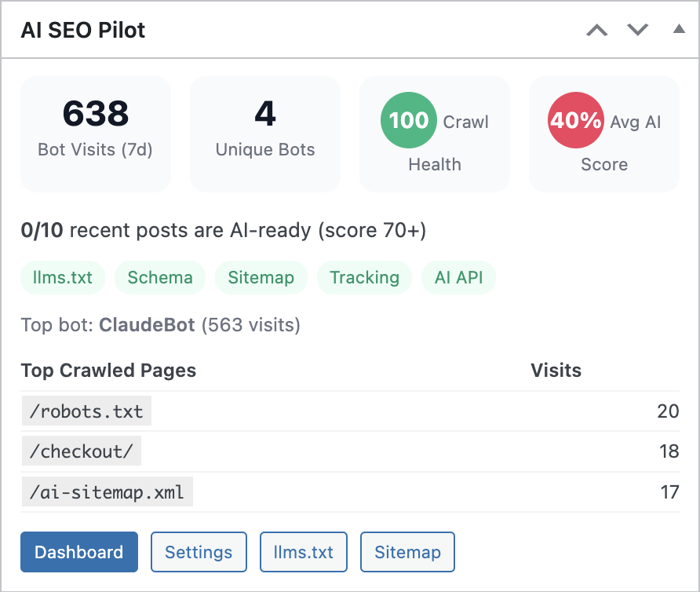Click the llms.txt button at bottom

point(304,552)
